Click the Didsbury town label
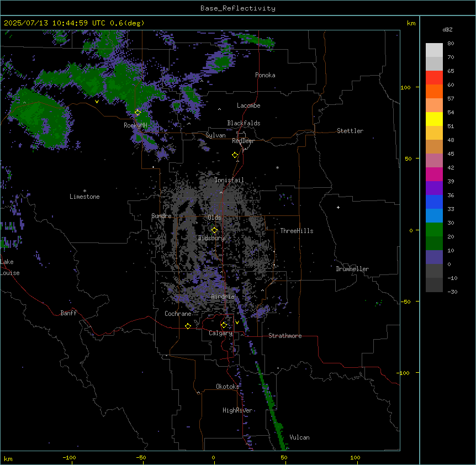This screenshot has width=476, height=465. pyautogui.click(x=211, y=238)
